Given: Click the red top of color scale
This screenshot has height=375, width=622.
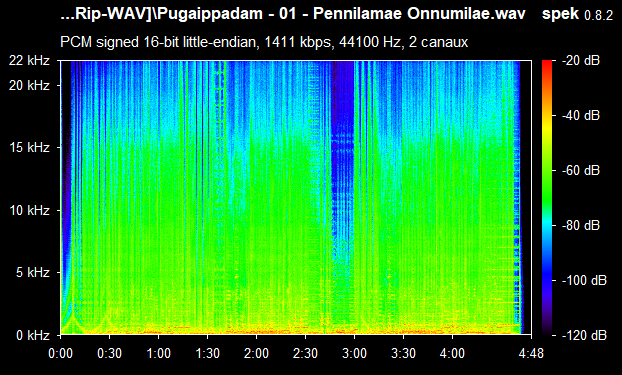Looking at the screenshot, I should coord(547,63).
